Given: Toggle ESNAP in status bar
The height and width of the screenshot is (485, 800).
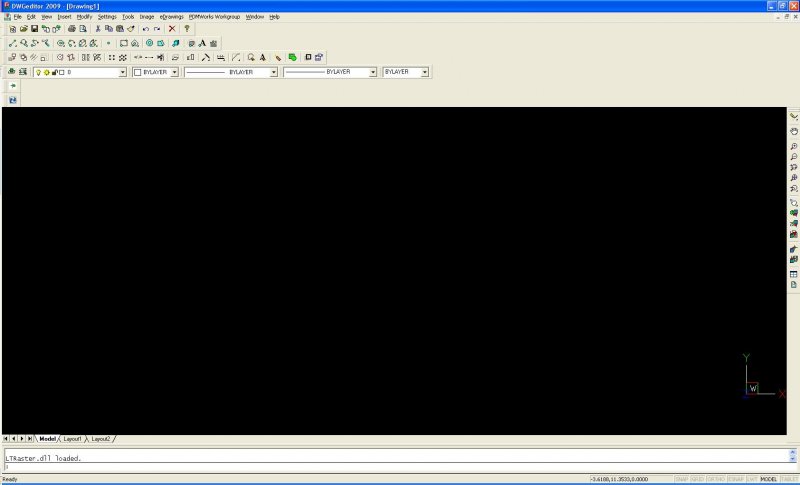Looking at the screenshot, I should (x=736, y=479).
